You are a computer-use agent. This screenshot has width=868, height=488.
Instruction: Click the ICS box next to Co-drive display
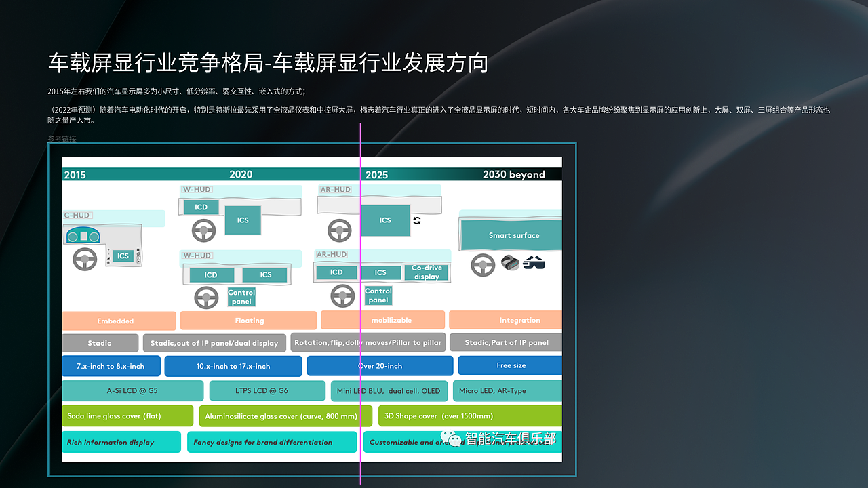[x=380, y=272]
